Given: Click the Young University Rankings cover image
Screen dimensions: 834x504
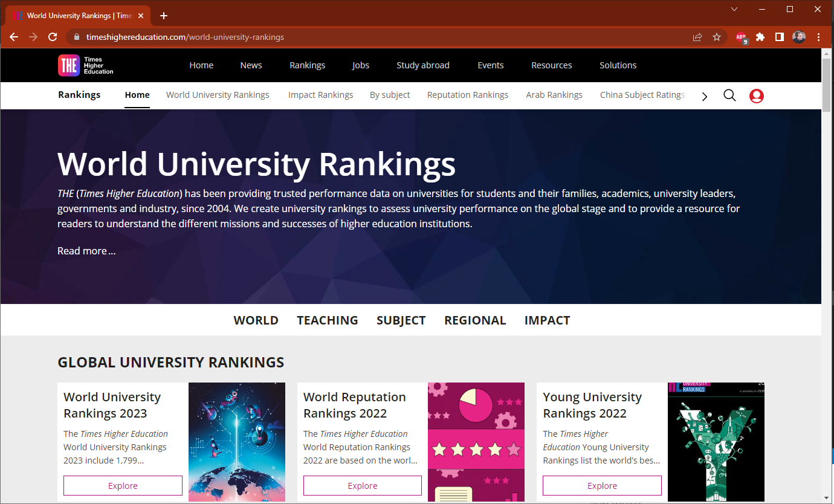Looking at the screenshot, I should tap(716, 442).
